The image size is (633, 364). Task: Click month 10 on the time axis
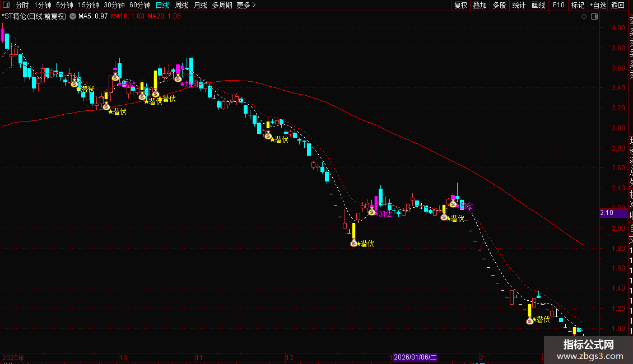123,357
